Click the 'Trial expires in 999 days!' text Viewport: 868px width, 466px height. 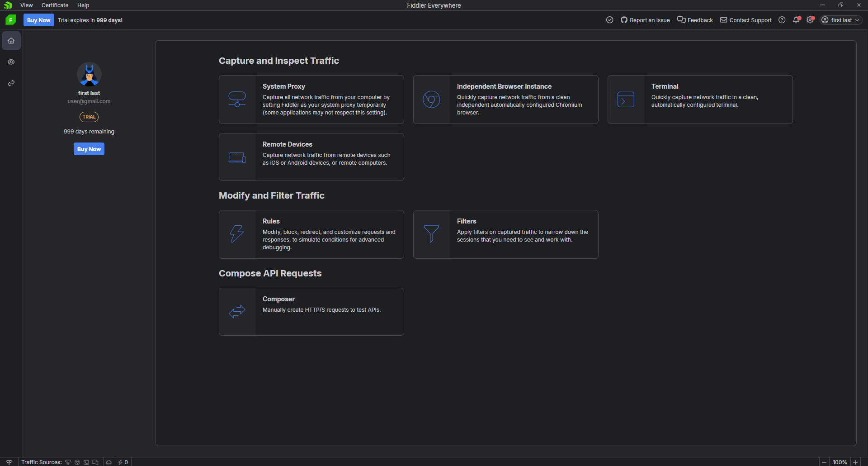[x=90, y=20]
